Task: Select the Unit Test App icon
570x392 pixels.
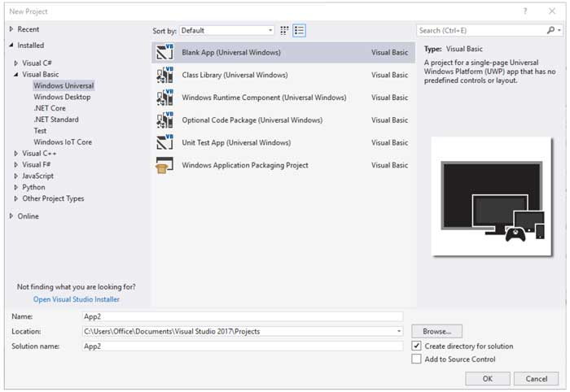Action: click(x=164, y=142)
